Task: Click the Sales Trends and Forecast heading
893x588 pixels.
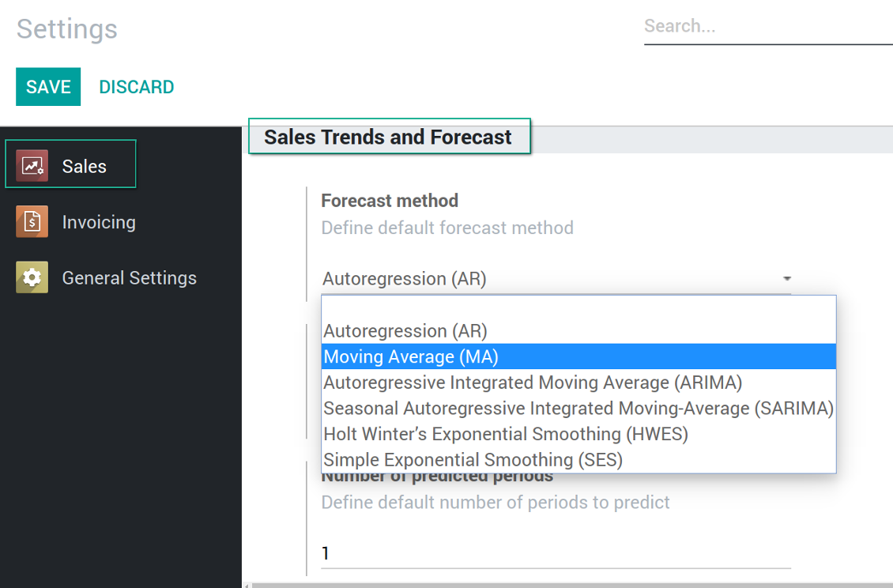Action: point(388,138)
